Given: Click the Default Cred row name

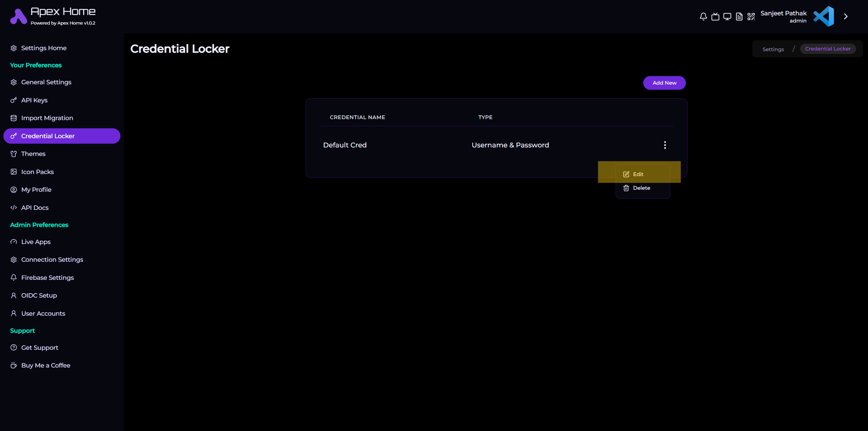Looking at the screenshot, I should [344, 145].
